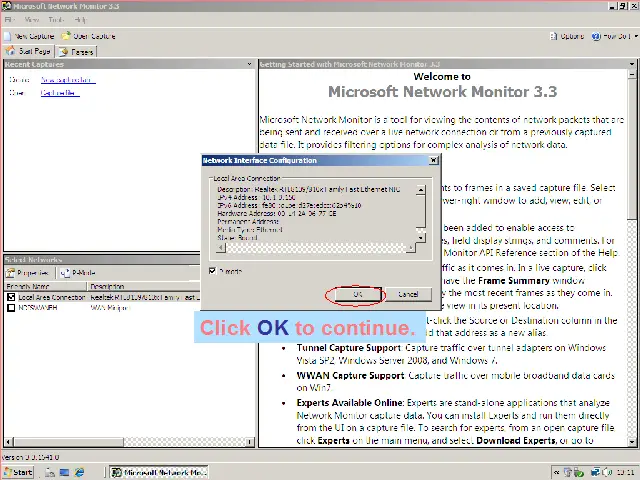The image size is (640, 480).
Task: Click the Version text in the status bar
Action: pos(31,457)
